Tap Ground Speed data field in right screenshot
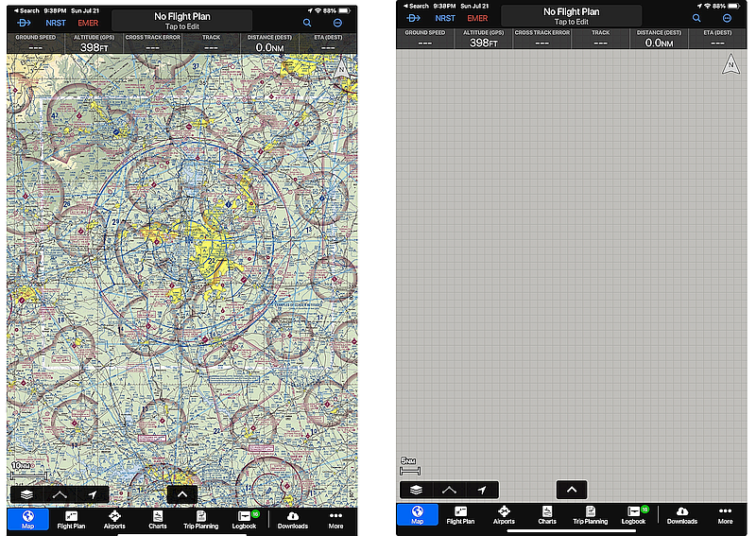This screenshot has width=756, height=536. click(425, 38)
